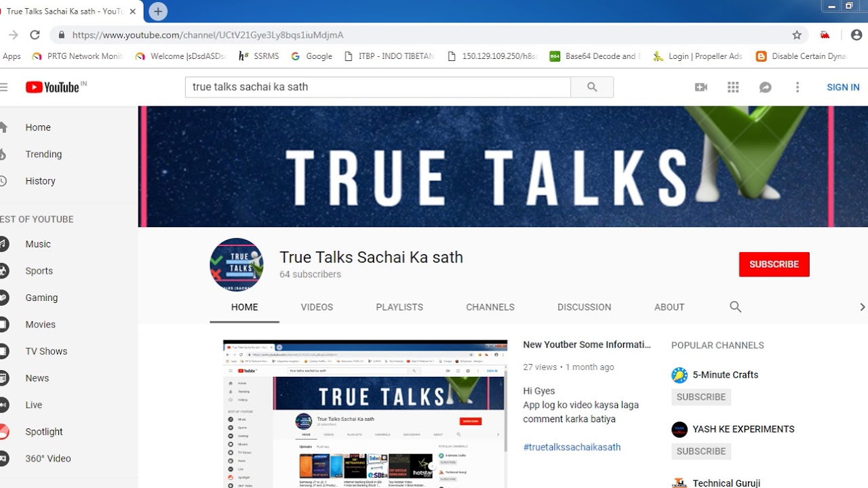Open 5-Minute Crafts channel avatar
The height and width of the screenshot is (488, 868).
(x=679, y=375)
